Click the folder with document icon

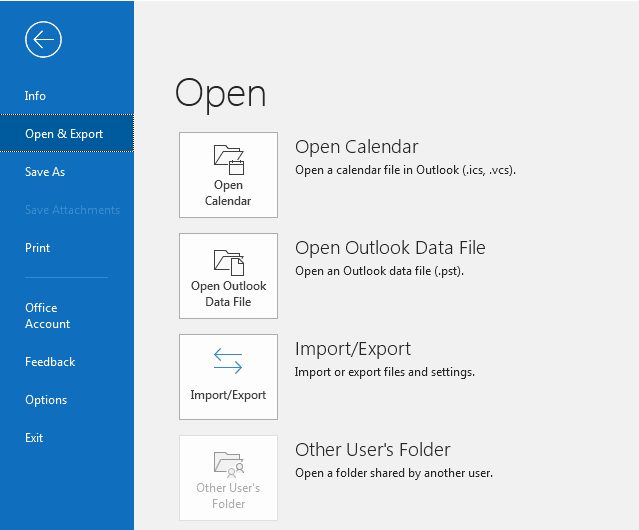coord(229,262)
